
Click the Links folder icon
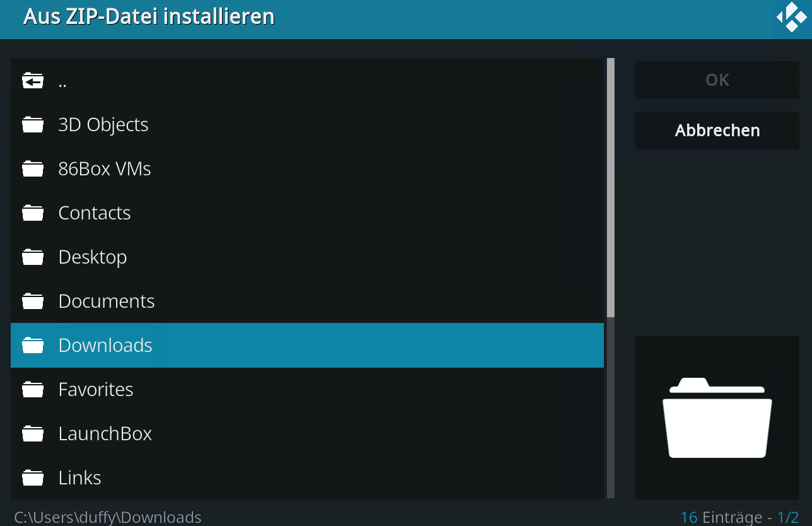pos(33,478)
